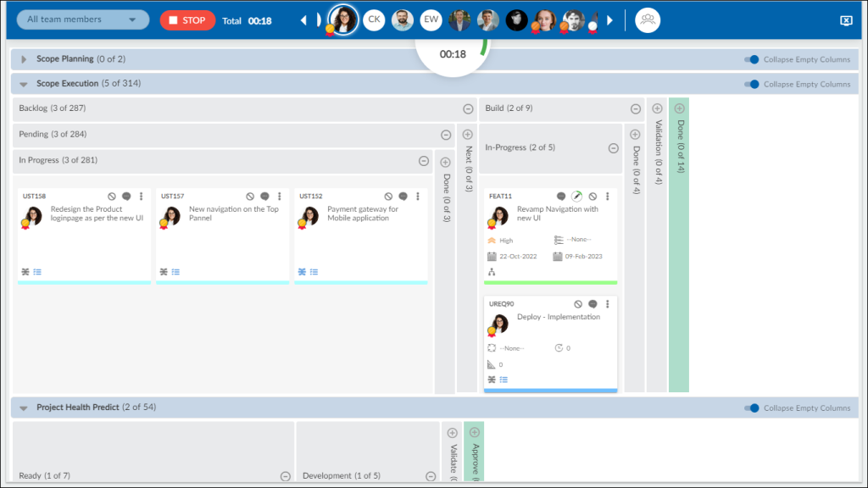Open the three-dot menu on card UST152
Image resolution: width=868 pixels, height=488 pixels.
[x=416, y=196]
